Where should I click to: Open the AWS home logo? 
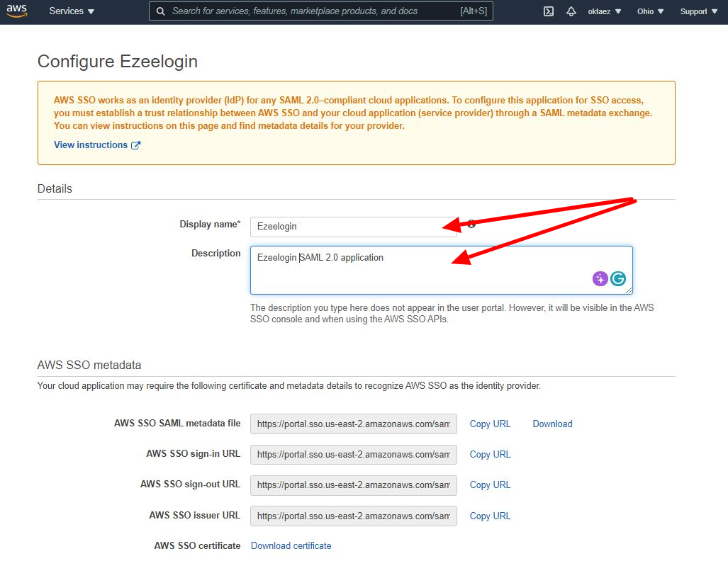pyautogui.click(x=17, y=11)
